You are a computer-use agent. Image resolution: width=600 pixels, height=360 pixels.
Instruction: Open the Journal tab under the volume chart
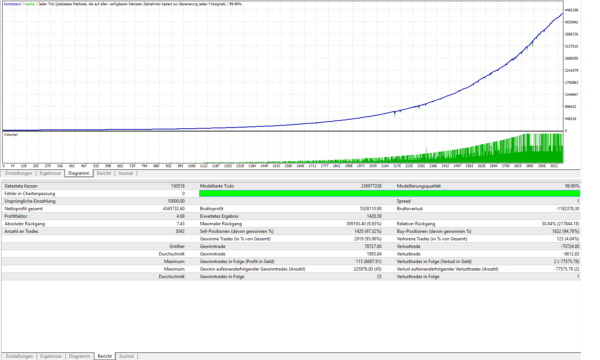[x=126, y=173]
